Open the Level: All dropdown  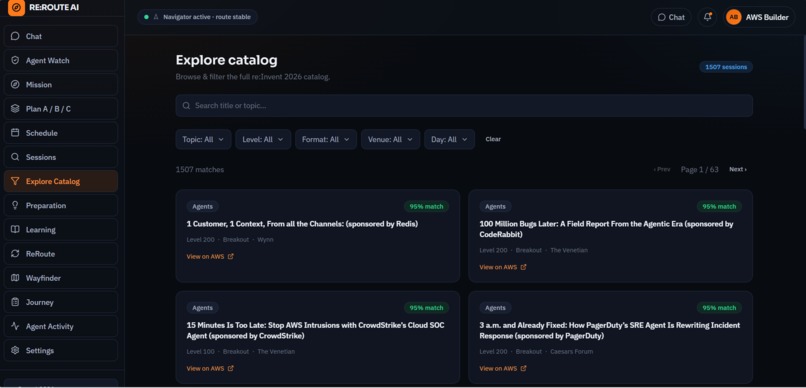(263, 139)
